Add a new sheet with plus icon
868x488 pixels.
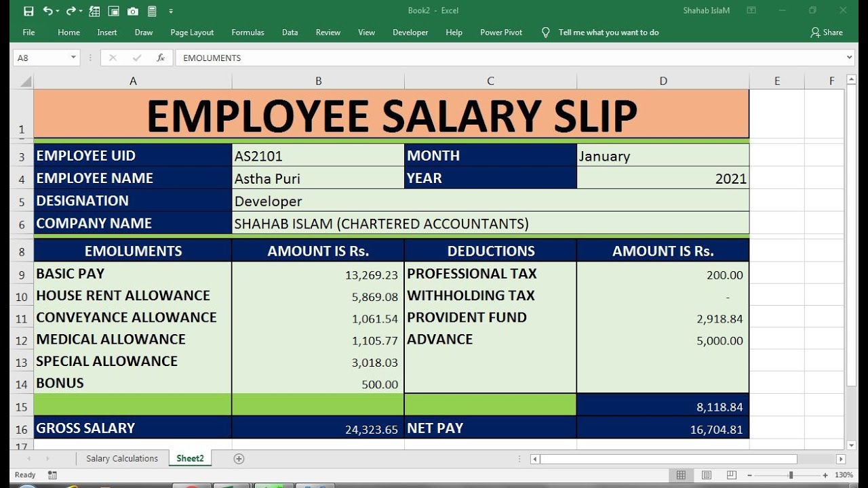click(239, 459)
